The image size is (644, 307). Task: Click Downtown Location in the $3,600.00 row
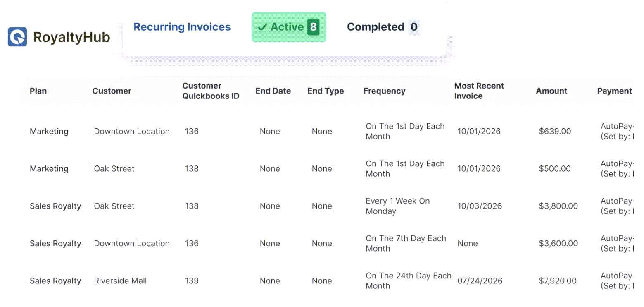point(132,243)
